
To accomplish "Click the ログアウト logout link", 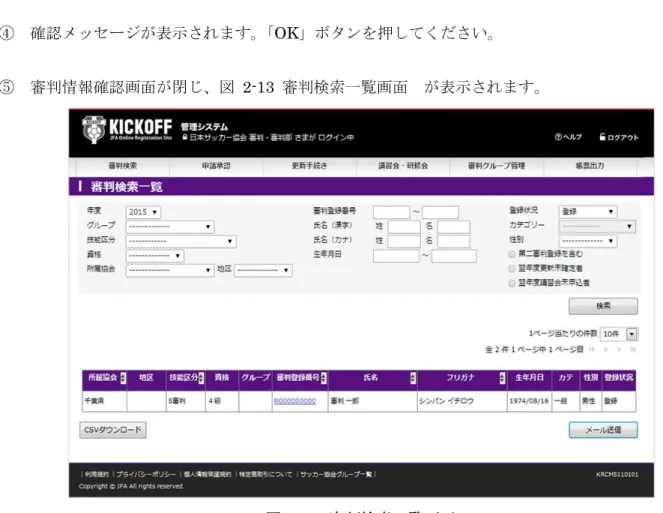I will pos(619,137).
